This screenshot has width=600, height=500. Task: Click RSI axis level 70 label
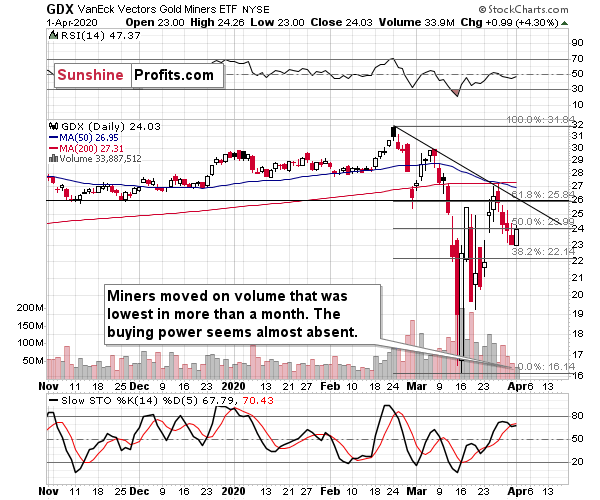[577, 59]
